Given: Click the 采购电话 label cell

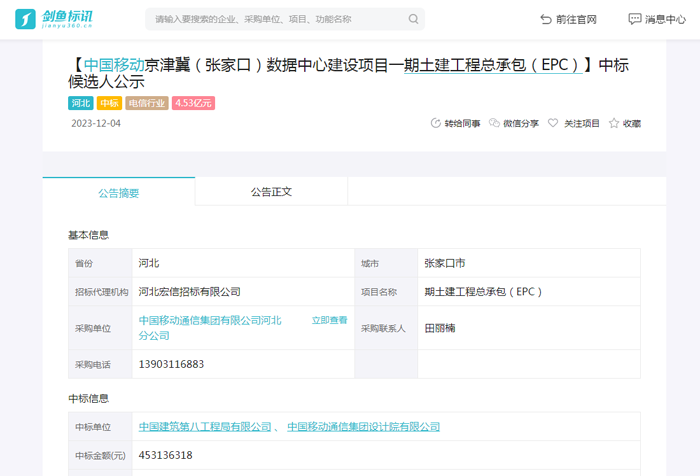Looking at the screenshot, I should pyautogui.click(x=100, y=364).
